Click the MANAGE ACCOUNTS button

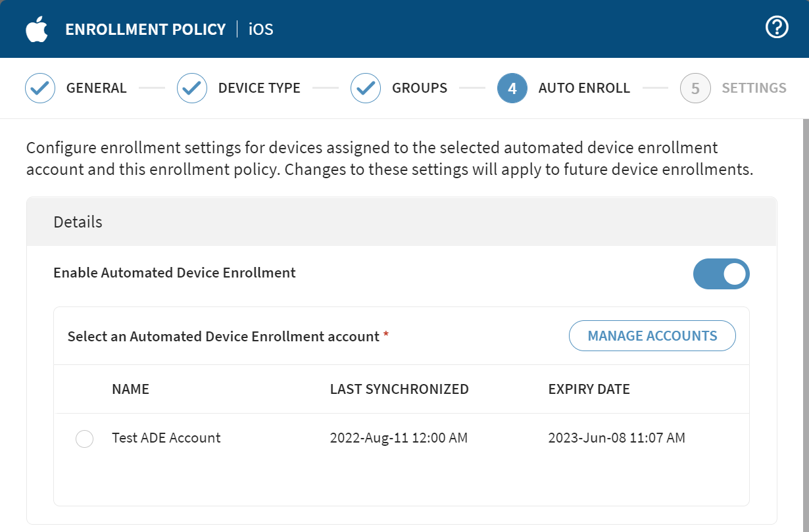tap(652, 335)
